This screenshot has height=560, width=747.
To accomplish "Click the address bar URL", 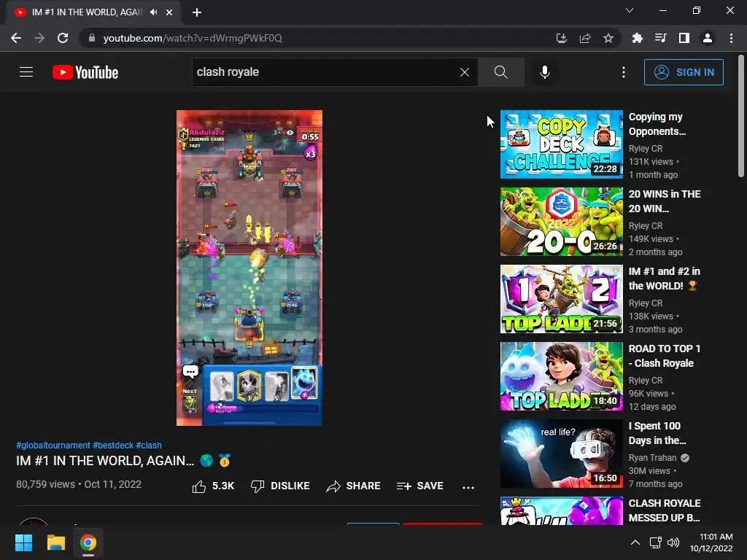I will pos(193,38).
